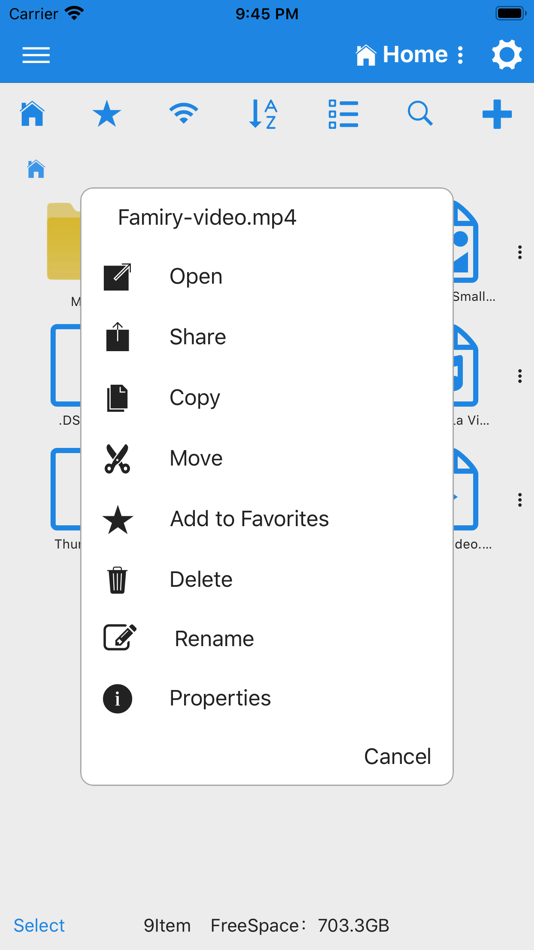Select Share in the popup menu
The image size is (534, 950).
[x=267, y=337]
